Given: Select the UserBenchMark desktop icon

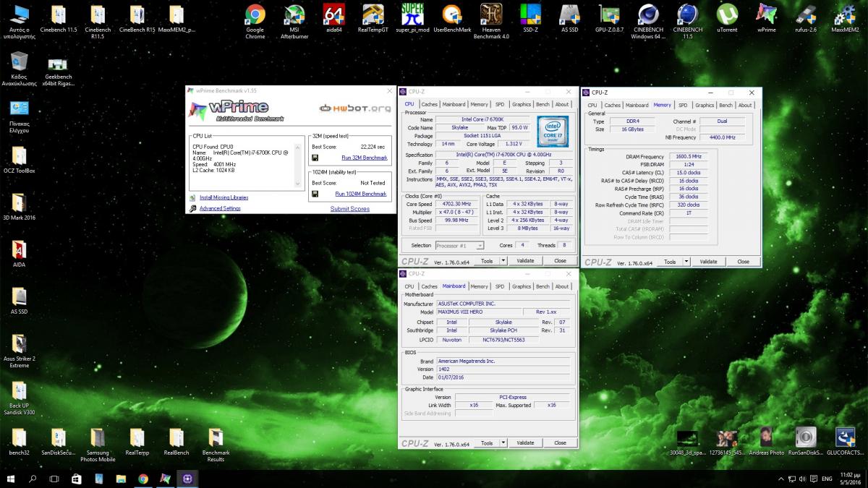Looking at the screenshot, I should (452, 19).
